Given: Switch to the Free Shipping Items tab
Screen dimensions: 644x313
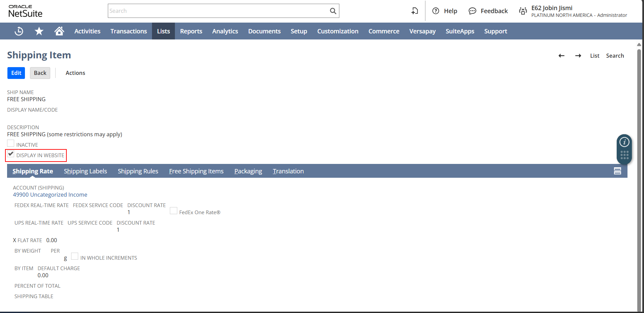Looking at the screenshot, I should pos(196,171).
